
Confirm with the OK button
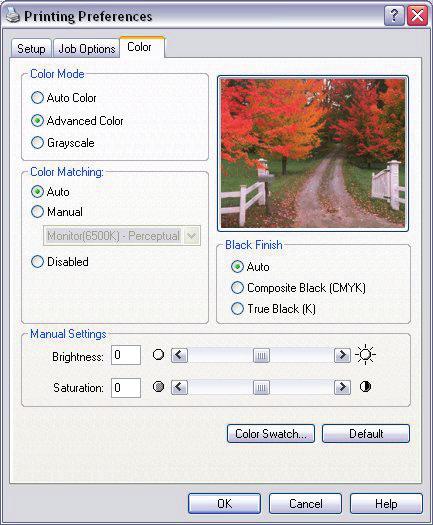pos(224,504)
